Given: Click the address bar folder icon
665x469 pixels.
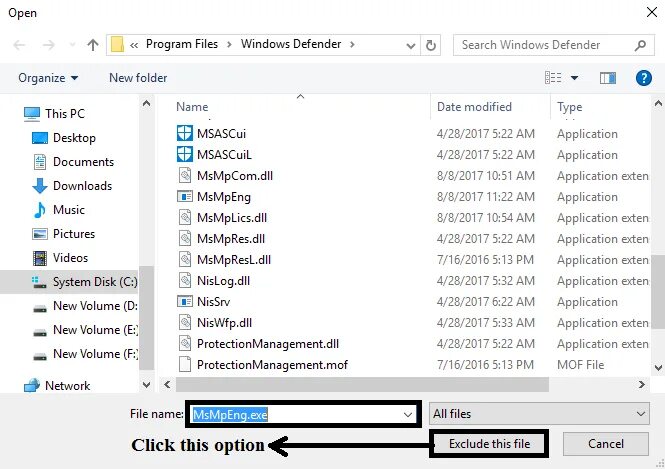Looking at the screenshot, I should pos(117,45).
